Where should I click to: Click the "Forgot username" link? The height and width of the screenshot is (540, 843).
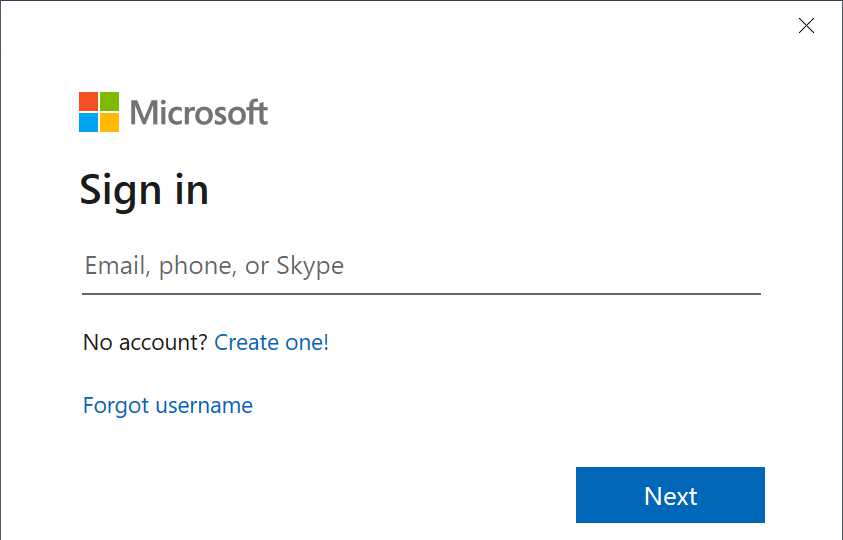pos(168,405)
